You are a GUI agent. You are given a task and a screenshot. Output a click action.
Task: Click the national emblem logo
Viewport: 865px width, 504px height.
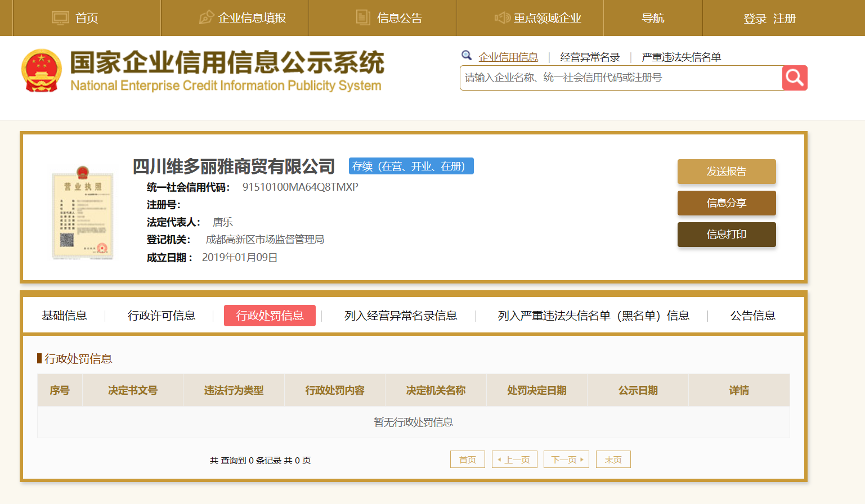pyautogui.click(x=41, y=70)
